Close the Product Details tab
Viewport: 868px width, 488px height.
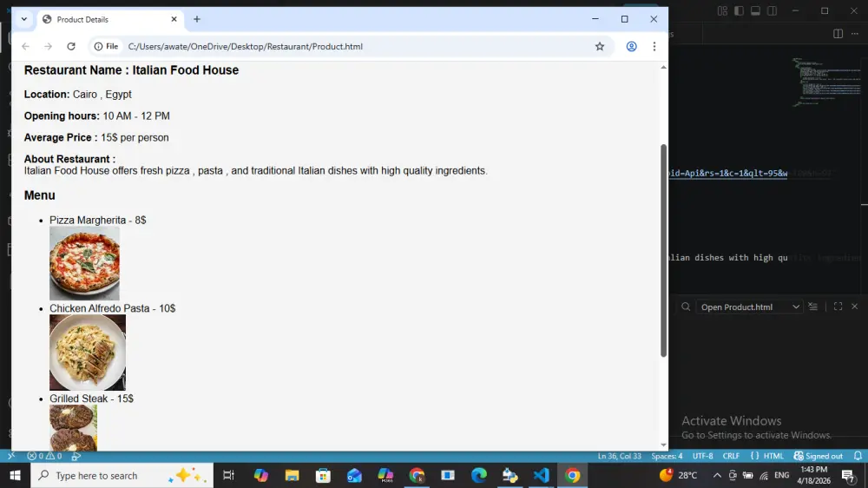click(x=174, y=19)
